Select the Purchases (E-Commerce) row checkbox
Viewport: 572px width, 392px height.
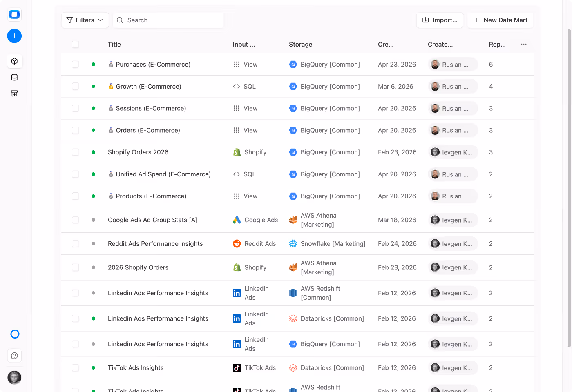tap(76, 65)
